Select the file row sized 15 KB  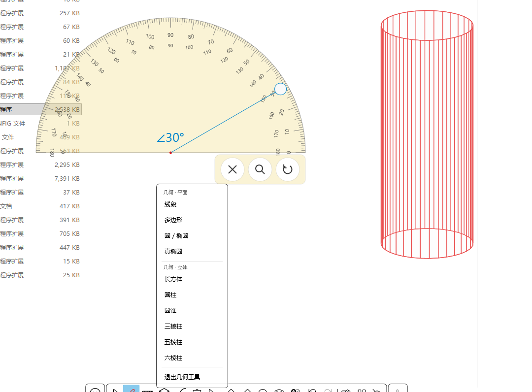point(41,261)
